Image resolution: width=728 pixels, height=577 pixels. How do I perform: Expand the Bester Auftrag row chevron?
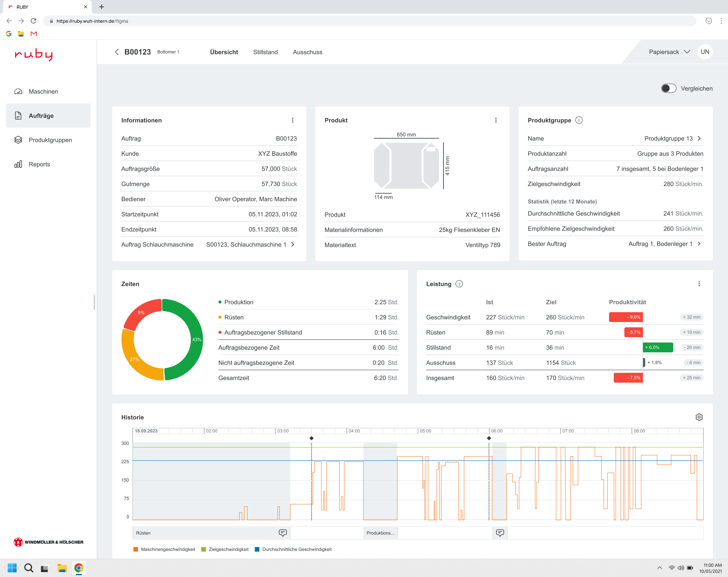(x=699, y=244)
